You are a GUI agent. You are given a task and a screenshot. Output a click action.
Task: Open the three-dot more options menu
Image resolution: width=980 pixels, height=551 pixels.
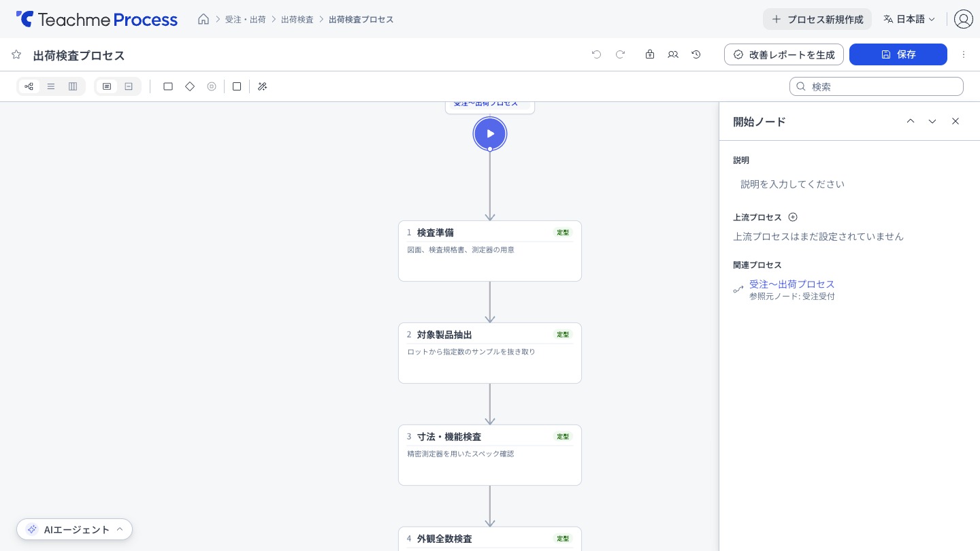(964, 54)
